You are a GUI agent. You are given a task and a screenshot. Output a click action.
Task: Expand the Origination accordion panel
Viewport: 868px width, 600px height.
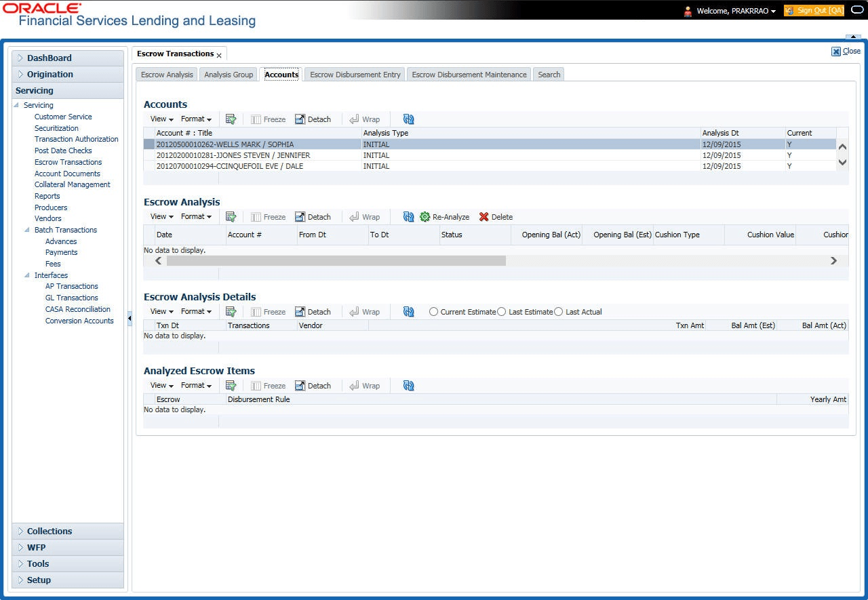pyautogui.click(x=68, y=75)
